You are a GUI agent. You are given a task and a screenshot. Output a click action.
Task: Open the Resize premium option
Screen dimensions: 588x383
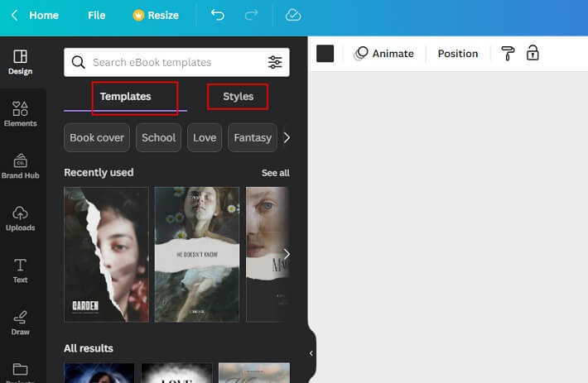[156, 16]
